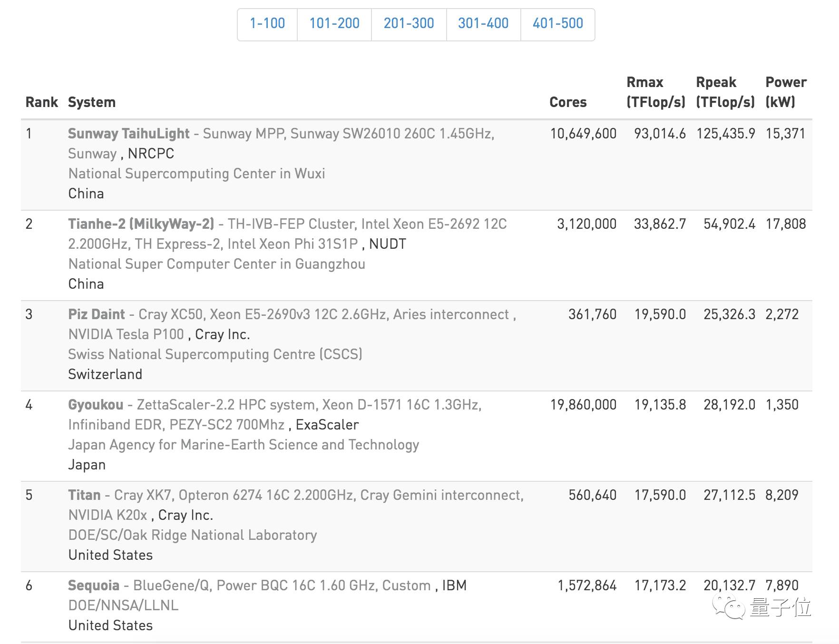Image resolution: width=839 pixels, height=644 pixels.
Task: Select the 33,862.7 Rmax value
Action: (660, 224)
